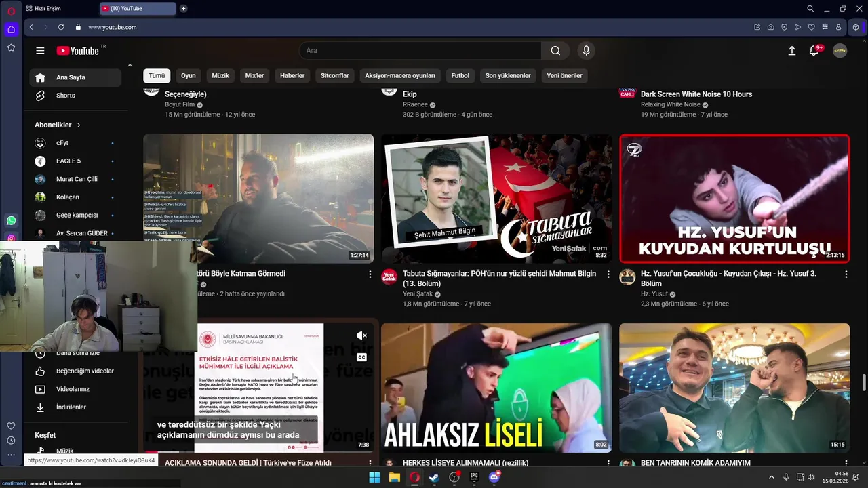The height and width of the screenshot is (488, 868).
Task: Open the EAGLE 5 subscription channel
Action: pyautogui.click(x=75, y=161)
